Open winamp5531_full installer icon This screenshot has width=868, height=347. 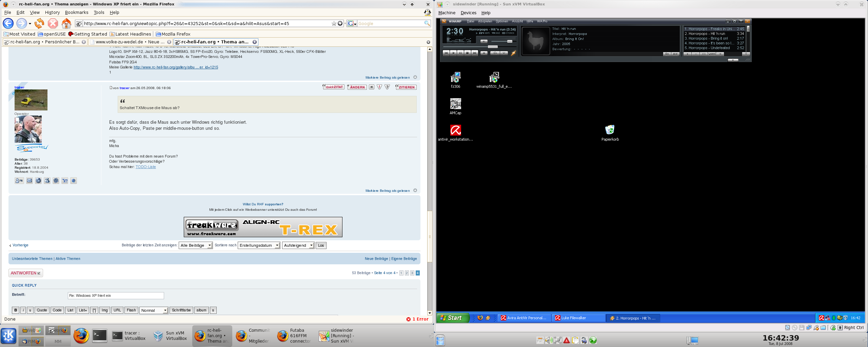coord(494,80)
